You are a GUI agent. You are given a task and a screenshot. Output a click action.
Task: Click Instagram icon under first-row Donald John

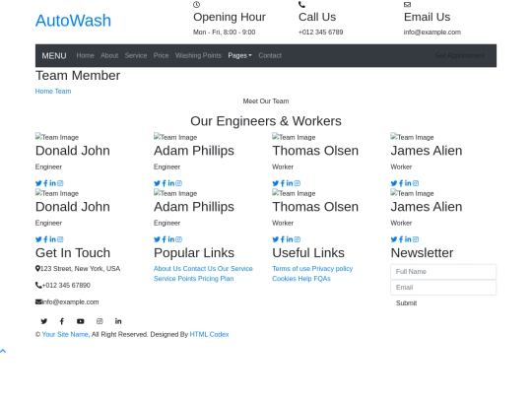tap(60, 183)
